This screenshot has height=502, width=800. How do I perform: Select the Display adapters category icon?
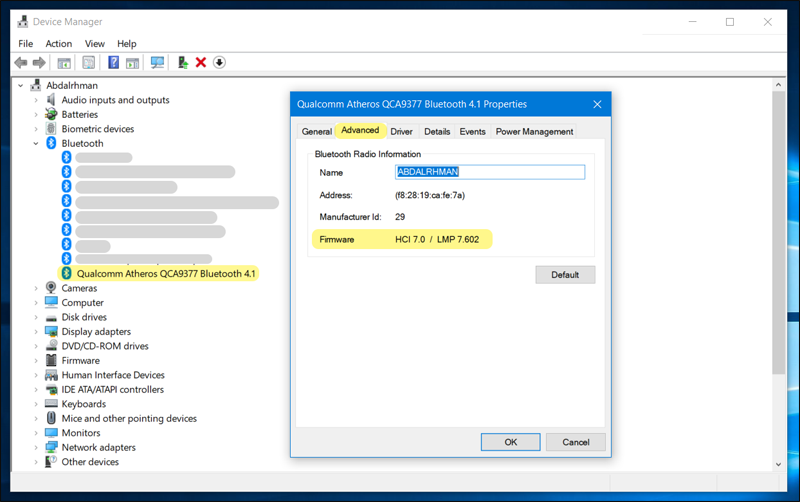(x=51, y=332)
